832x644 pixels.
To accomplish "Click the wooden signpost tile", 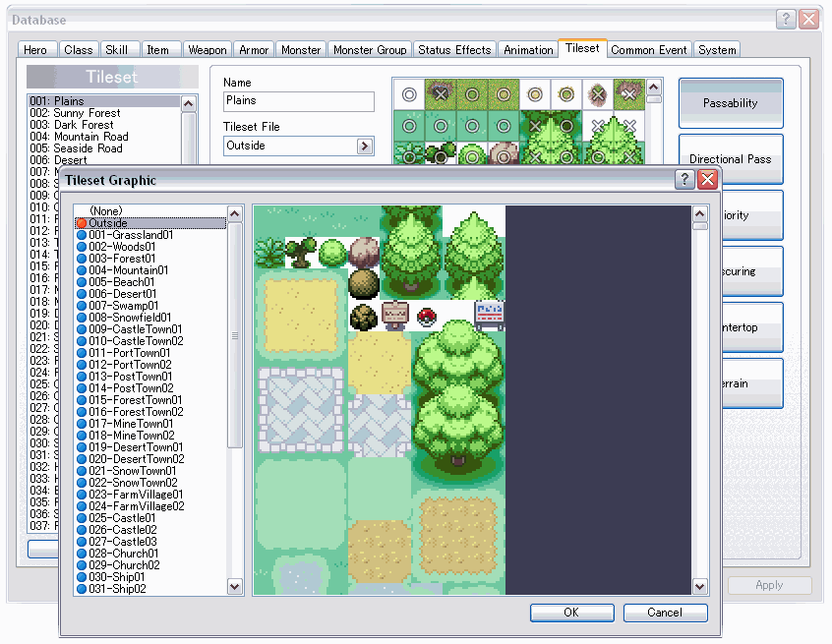I will pos(395,317).
